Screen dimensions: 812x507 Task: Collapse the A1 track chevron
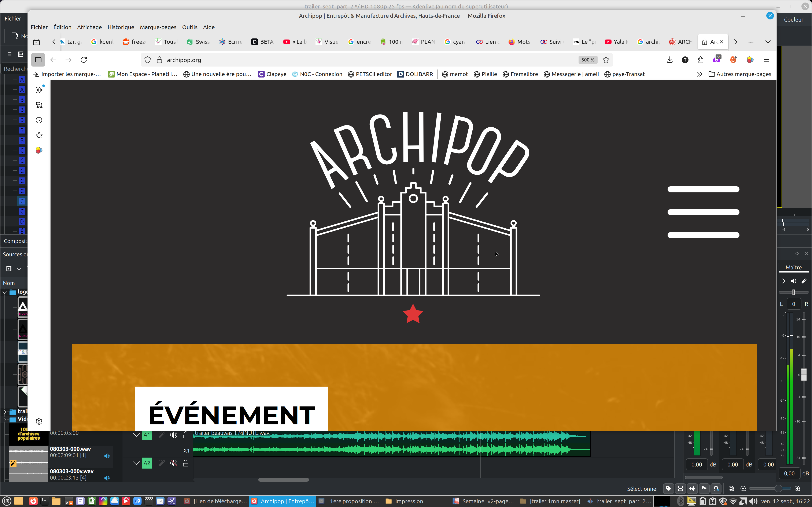pos(136,435)
